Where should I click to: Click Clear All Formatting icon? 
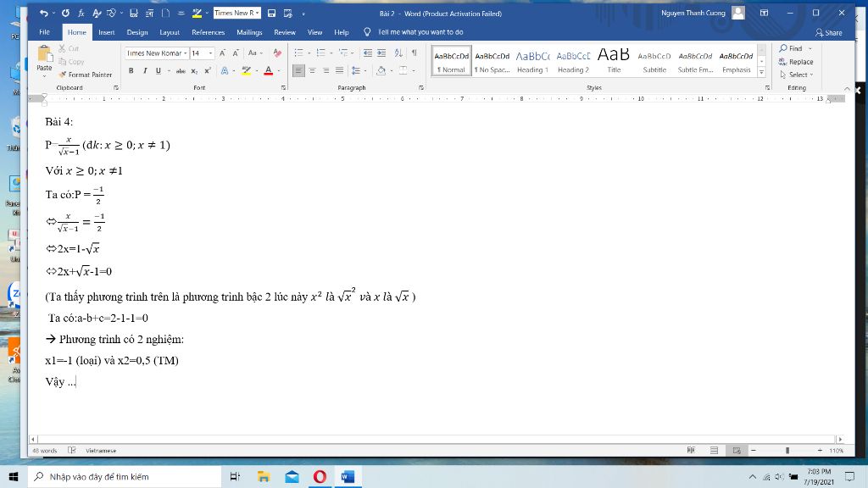pos(277,53)
